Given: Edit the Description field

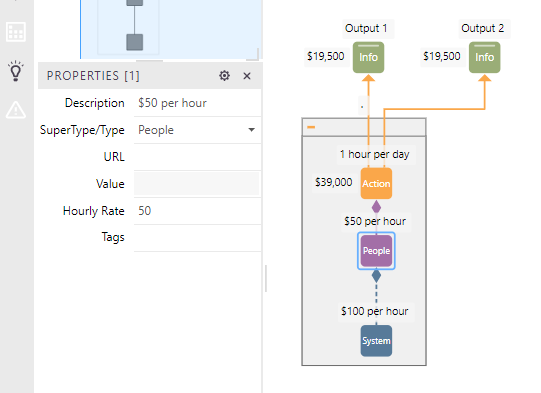Looking at the screenshot, I should pyautogui.click(x=197, y=103).
